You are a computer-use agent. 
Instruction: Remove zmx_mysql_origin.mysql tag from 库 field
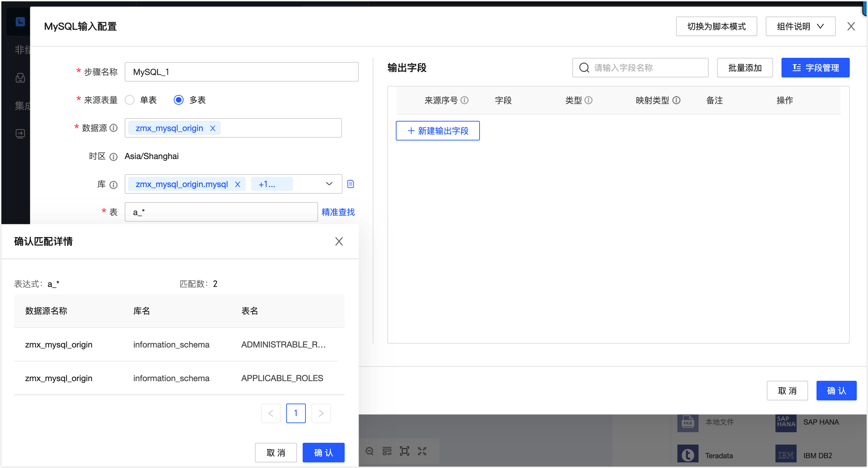pos(237,184)
